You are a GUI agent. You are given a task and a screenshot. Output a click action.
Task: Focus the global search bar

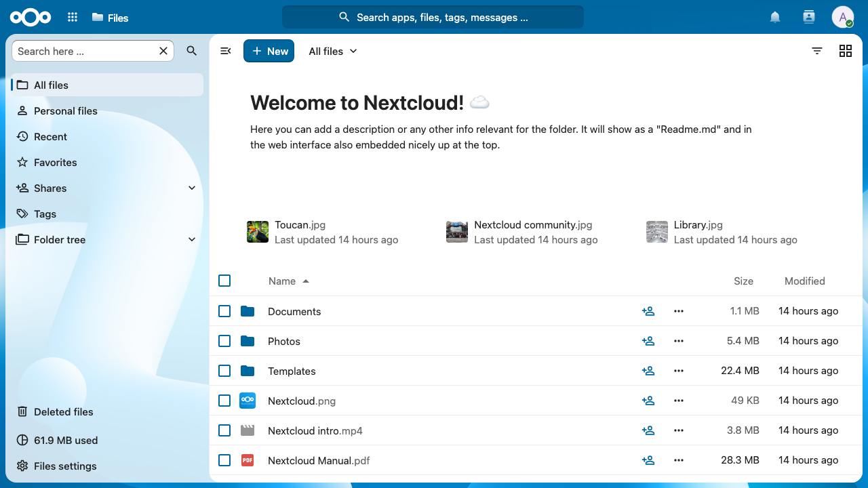point(433,18)
